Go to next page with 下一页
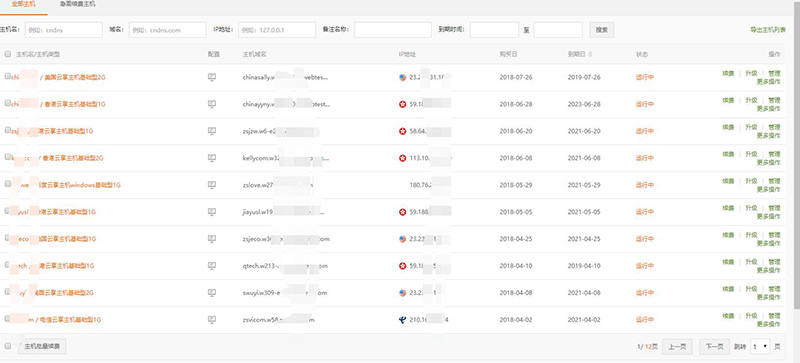 714,347
